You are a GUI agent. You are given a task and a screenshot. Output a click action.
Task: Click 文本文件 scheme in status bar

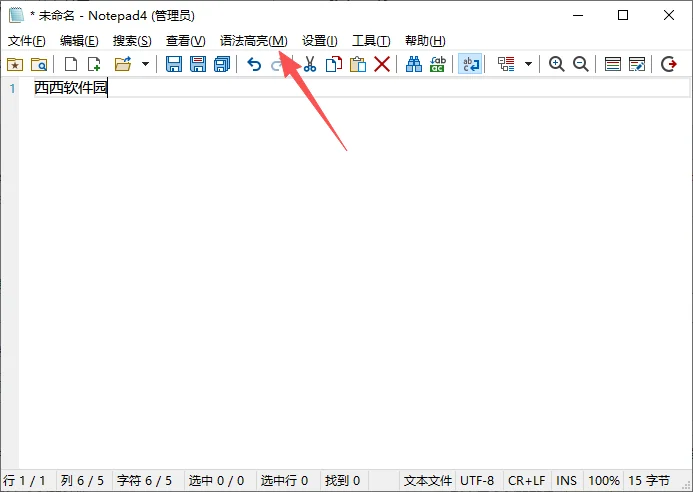pos(427,481)
